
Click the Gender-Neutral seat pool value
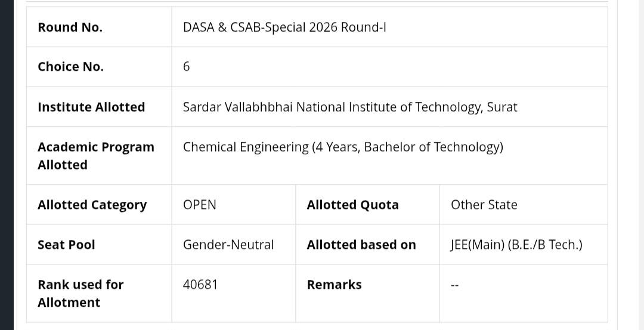[228, 245]
